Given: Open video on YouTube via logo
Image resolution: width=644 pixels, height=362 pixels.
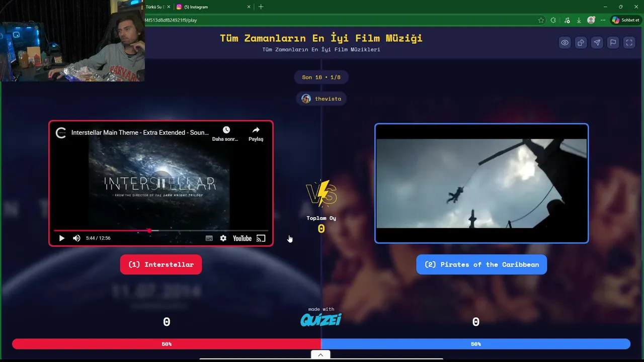Looking at the screenshot, I should [x=242, y=238].
